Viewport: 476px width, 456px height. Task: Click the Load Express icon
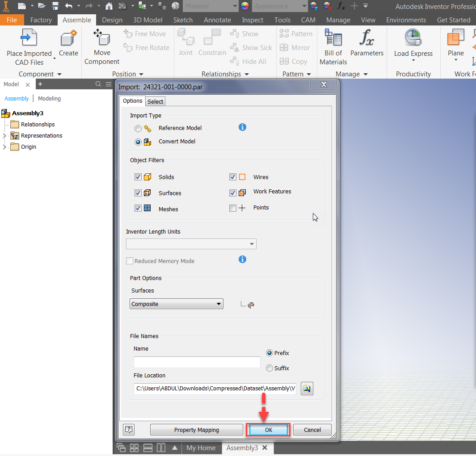pos(413,40)
